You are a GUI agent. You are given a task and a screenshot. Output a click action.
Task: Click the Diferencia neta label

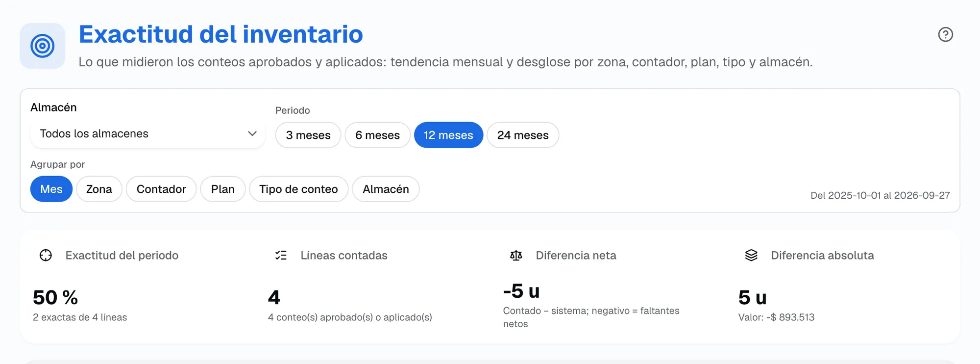pyautogui.click(x=576, y=255)
